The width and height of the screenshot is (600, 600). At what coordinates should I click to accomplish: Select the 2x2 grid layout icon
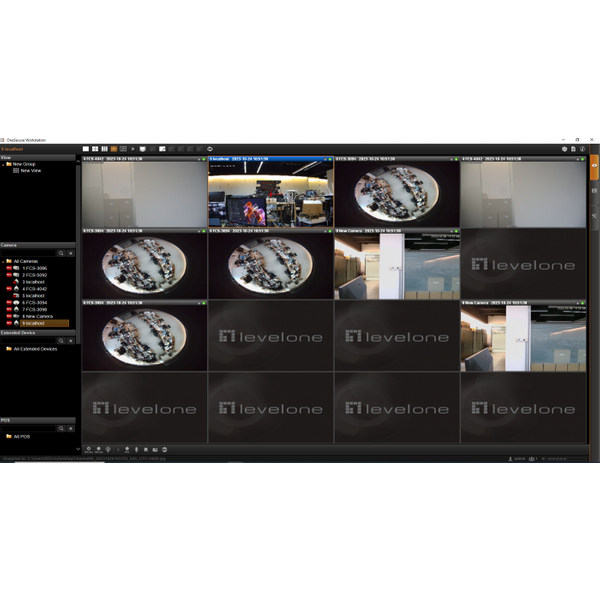pos(95,149)
